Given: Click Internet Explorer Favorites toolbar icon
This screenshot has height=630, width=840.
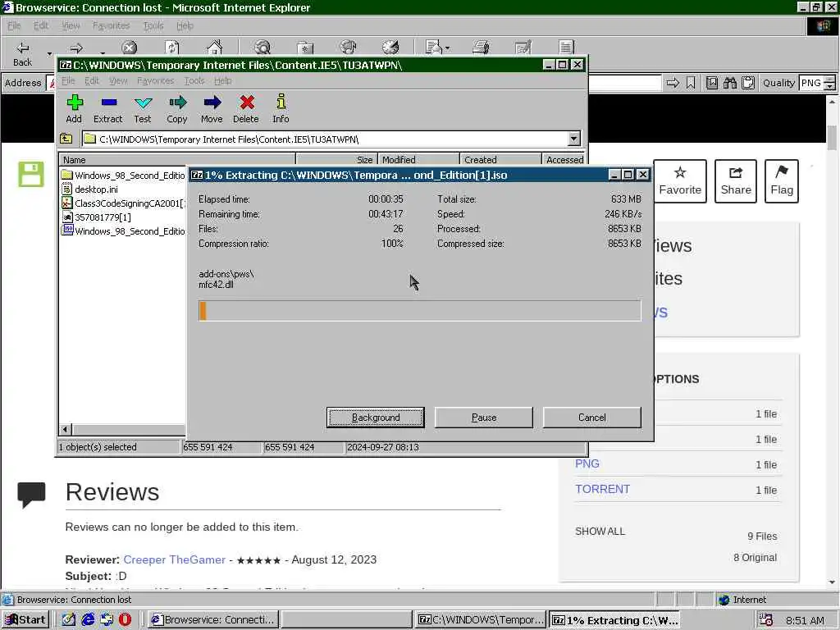Looking at the screenshot, I should tap(305, 48).
